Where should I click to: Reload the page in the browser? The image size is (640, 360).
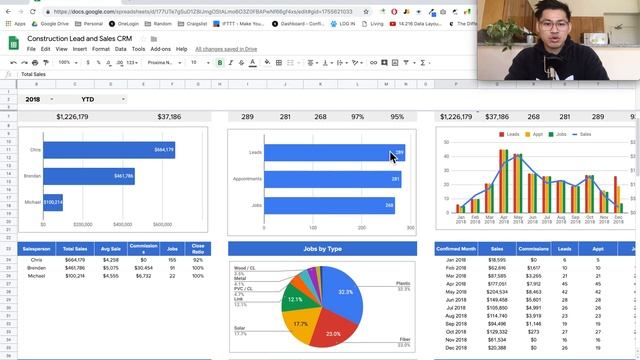33,11
